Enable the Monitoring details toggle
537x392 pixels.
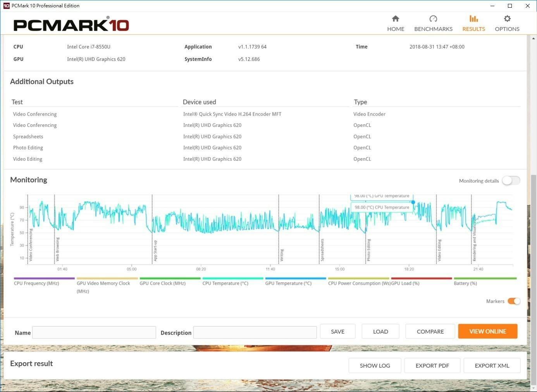click(511, 181)
